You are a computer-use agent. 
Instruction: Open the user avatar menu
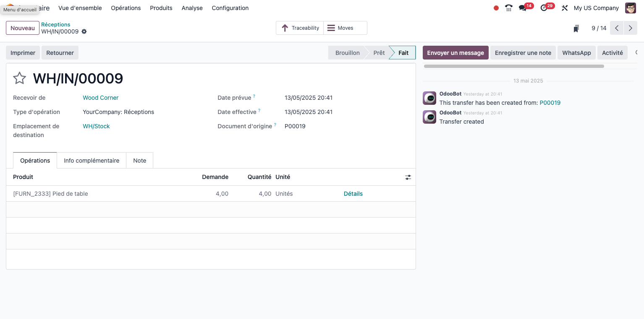631,8
